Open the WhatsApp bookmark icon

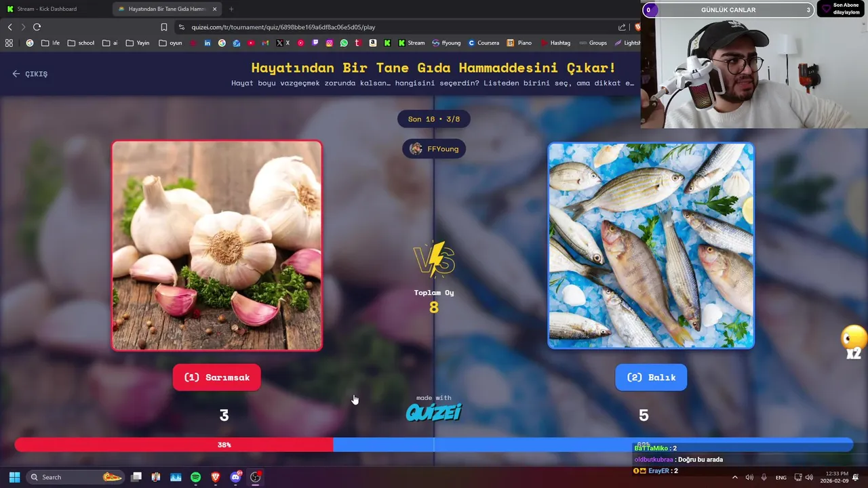(x=344, y=43)
